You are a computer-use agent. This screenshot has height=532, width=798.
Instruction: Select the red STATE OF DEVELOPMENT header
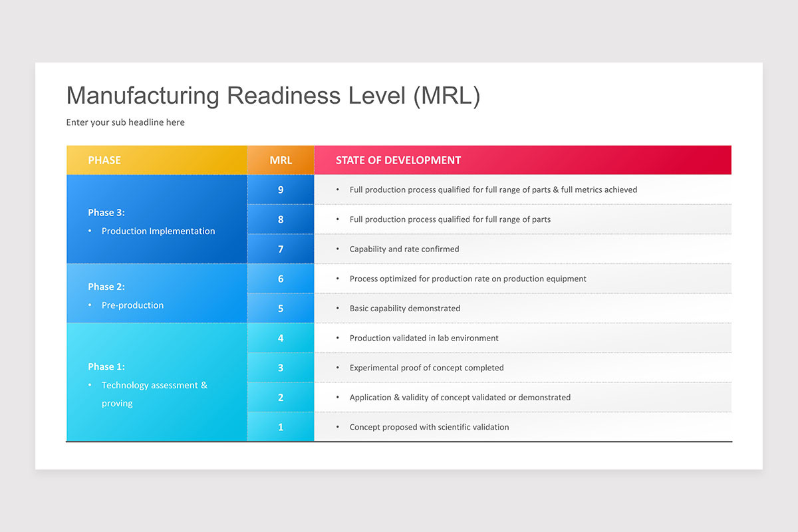point(398,160)
